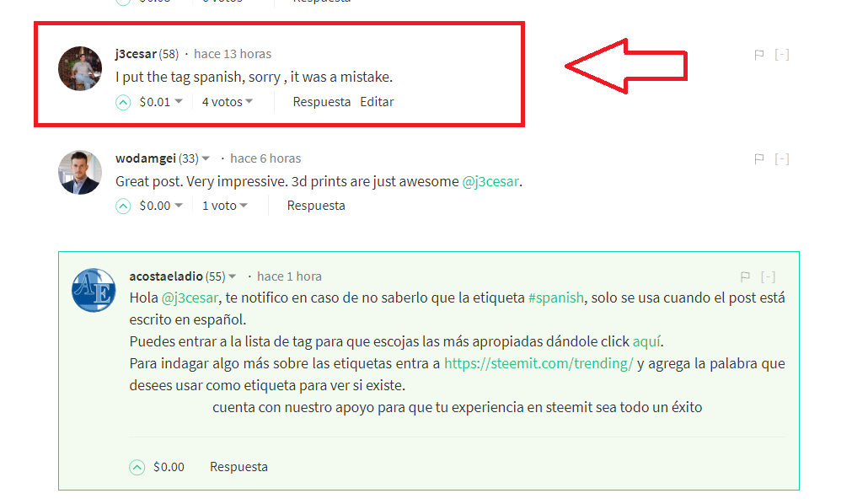
Task: Expand wodamgei's user dropdown arrow
Action: (x=206, y=158)
